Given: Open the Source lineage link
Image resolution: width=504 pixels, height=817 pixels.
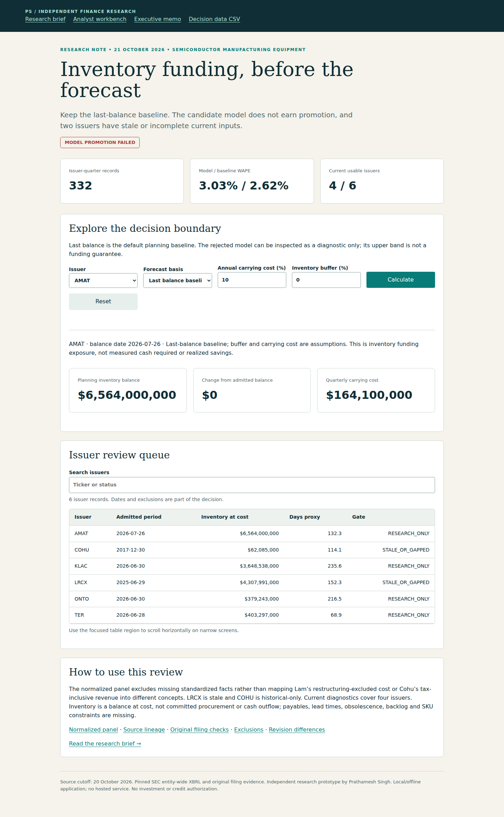Looking at the screenshot, I should coord(144,730).
